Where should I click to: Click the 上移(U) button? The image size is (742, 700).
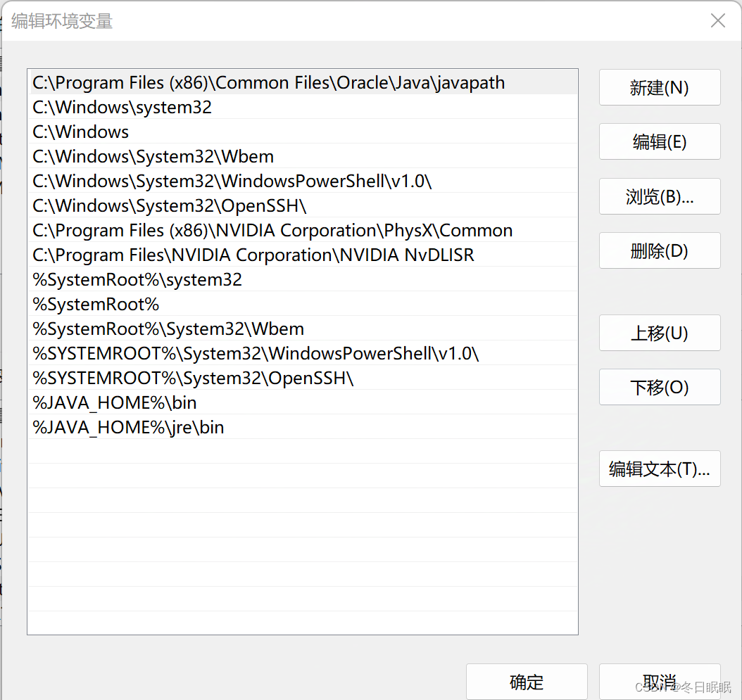click(659, 333)
